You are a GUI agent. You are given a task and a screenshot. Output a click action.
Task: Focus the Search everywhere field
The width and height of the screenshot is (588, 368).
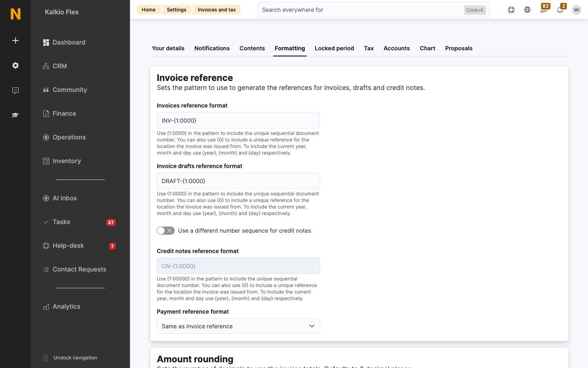tap(373, 10)
